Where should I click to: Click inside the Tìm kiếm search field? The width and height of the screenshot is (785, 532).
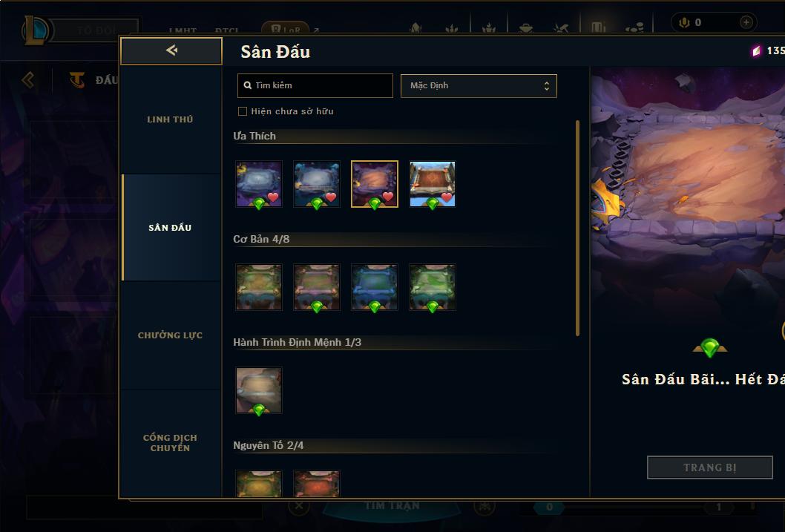point(315,85)
